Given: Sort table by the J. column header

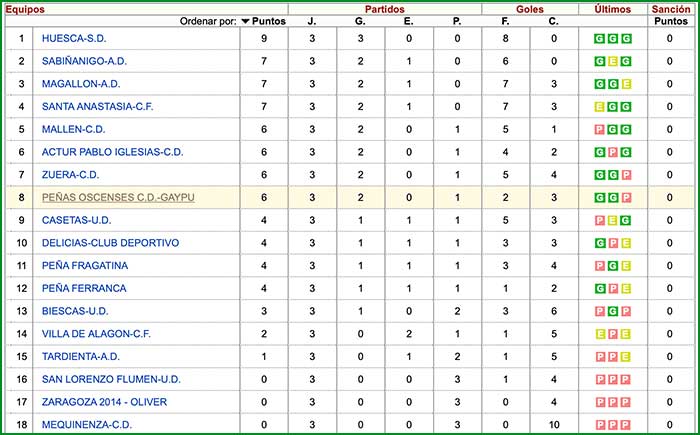Looking at the screenshot, I should click(x=312, y=21).
